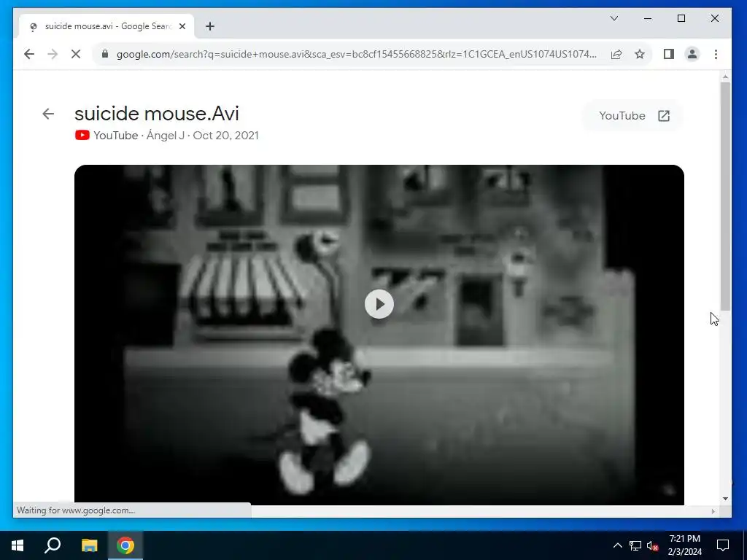Screen dimensions: 747x560
Task: Click the vertical scrollbar thumb
Action: click(725, 196)
